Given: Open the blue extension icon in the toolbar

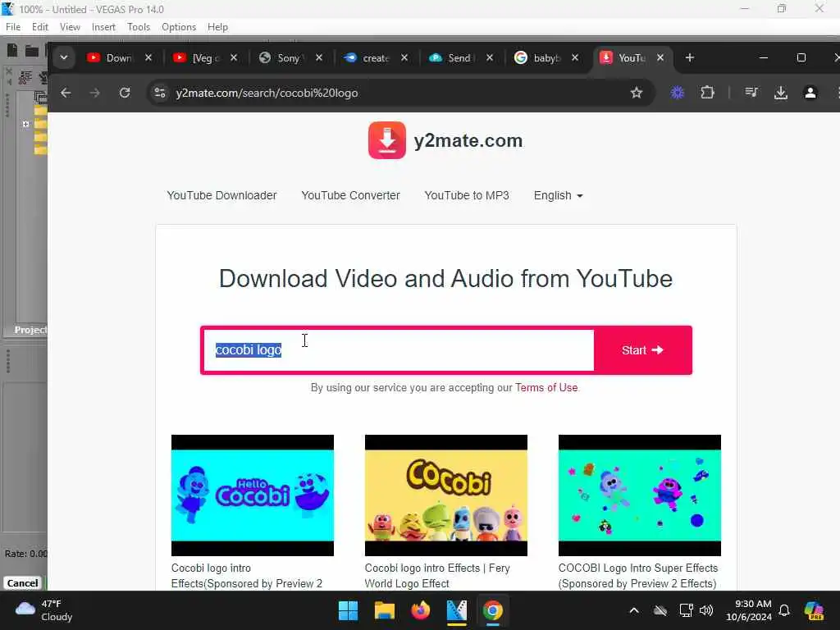Looking at the screenshot, I should 677,93.
